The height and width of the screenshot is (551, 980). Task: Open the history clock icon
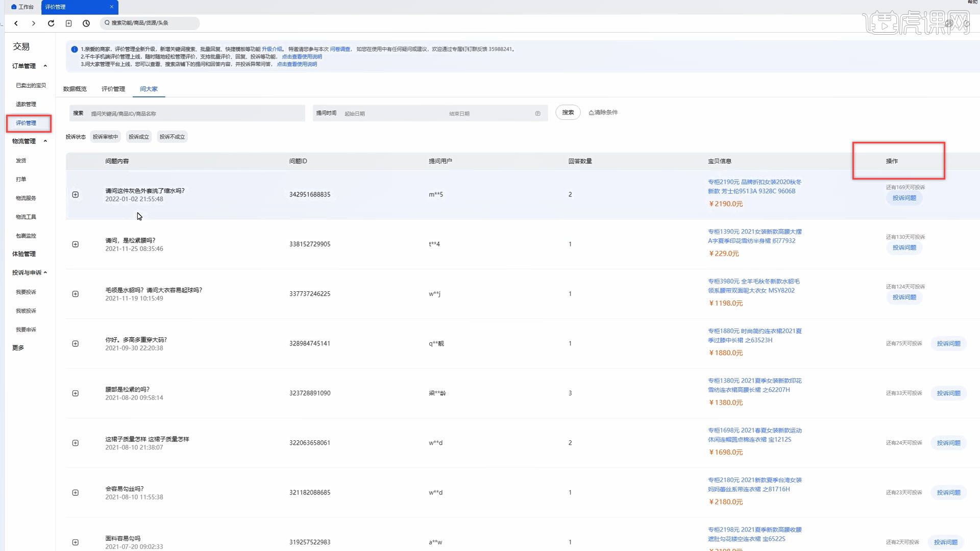[x=86, y=23]
